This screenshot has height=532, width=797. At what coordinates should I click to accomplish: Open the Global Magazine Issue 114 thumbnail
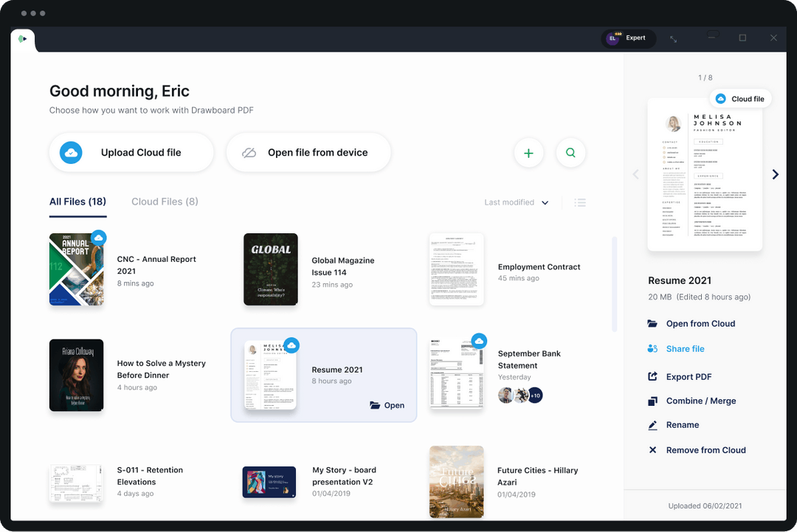click(270, 269)
